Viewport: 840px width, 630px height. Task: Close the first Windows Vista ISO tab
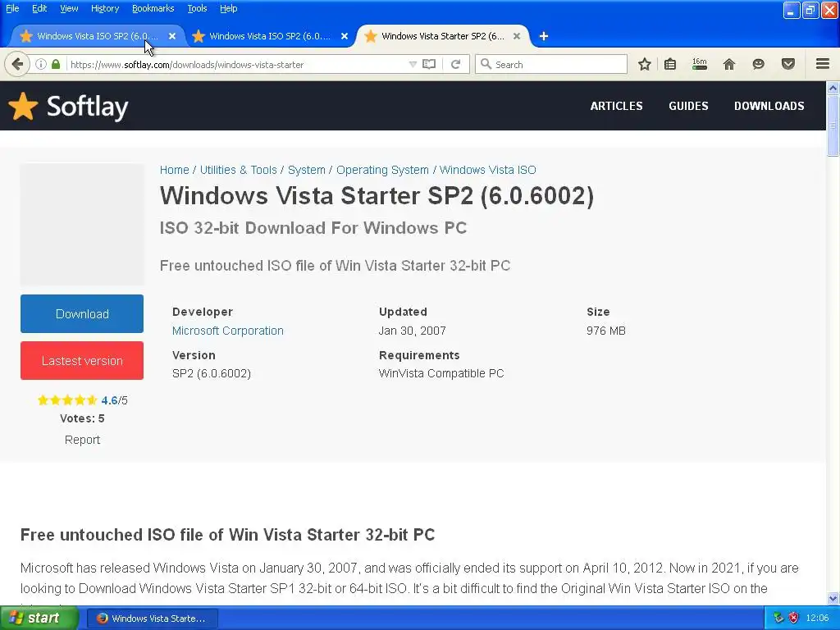point(172,36)
